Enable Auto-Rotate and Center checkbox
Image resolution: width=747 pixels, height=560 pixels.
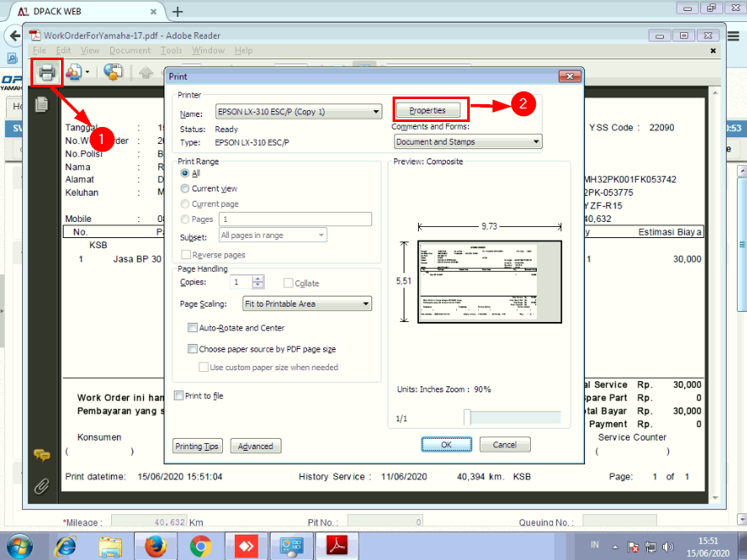(192, 328)
